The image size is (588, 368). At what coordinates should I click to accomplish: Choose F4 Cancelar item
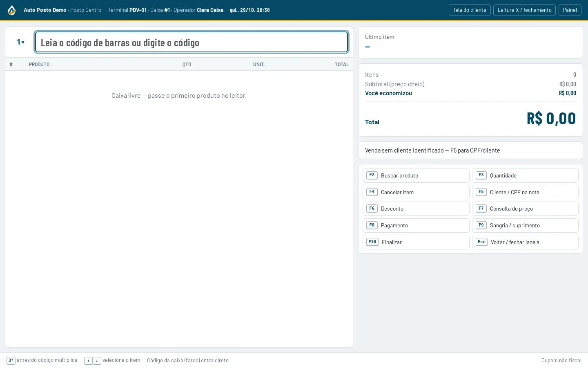pos(416,192)
